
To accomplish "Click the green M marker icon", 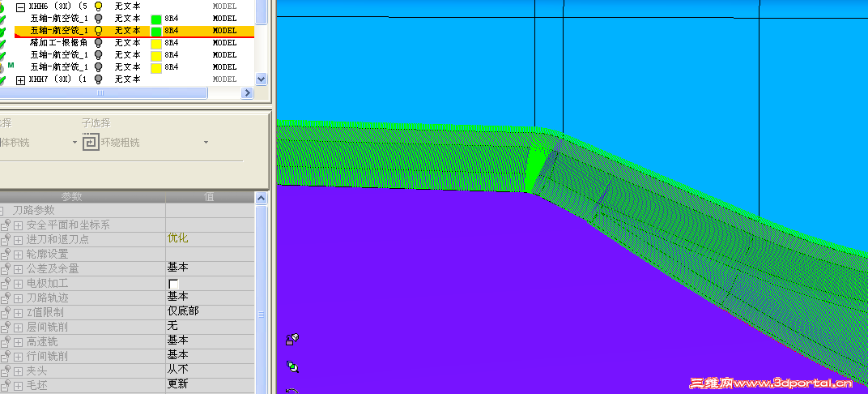I will (11, 66).
